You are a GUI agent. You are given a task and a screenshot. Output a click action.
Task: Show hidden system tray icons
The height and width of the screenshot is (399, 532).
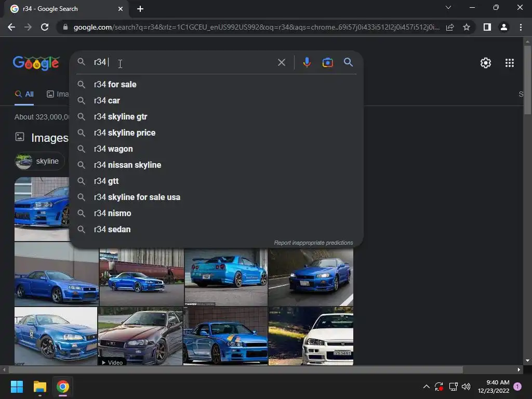pyautogui.click(x=426, y=387)
